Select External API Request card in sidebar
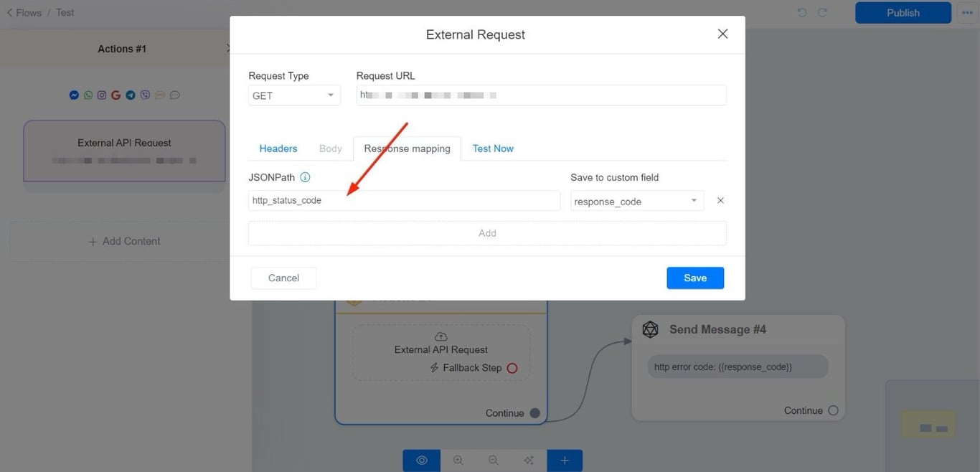The image size is (980, 472). (x=124, y=151)
